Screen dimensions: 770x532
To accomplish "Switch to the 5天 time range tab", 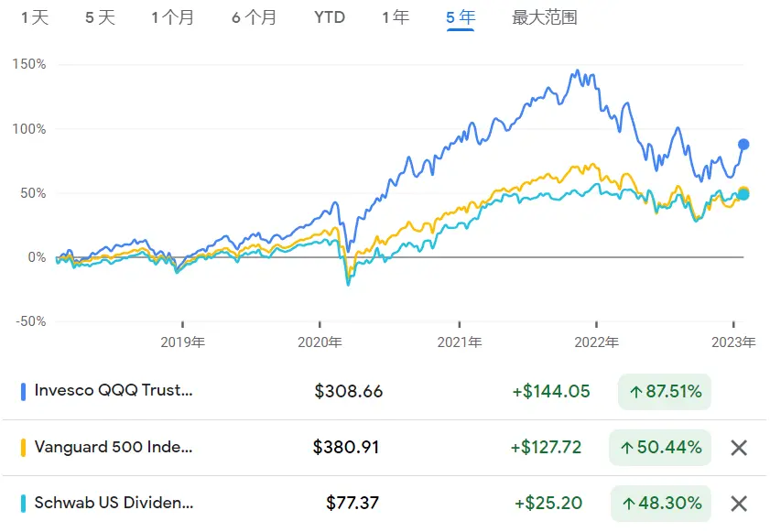I will (100, 17).
